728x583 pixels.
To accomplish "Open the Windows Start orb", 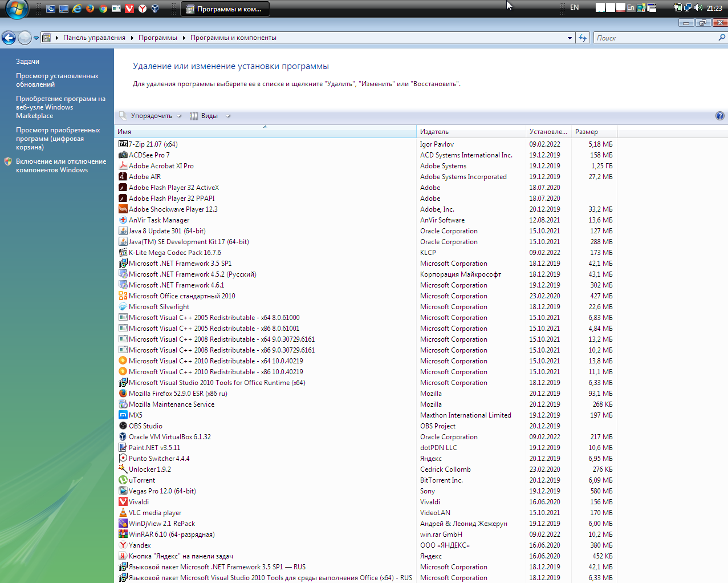I will click(x=17, y=9).
